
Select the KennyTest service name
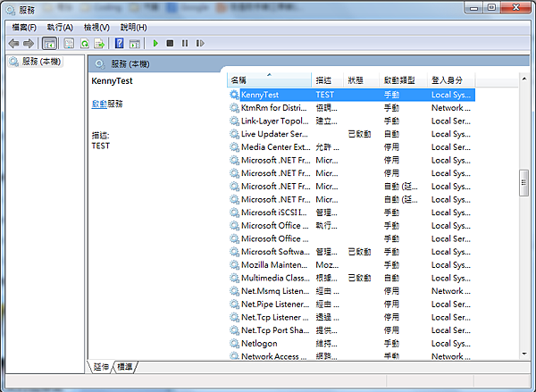[x=260, y=95]
